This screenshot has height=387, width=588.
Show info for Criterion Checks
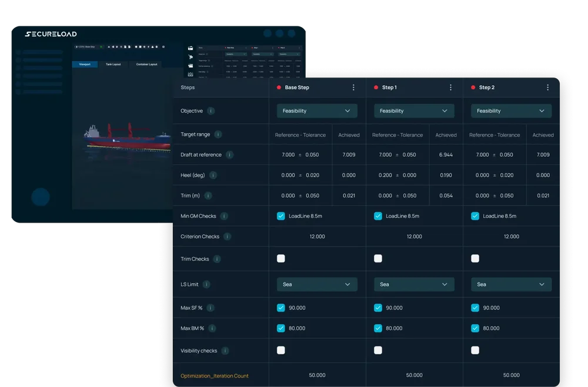227,237
